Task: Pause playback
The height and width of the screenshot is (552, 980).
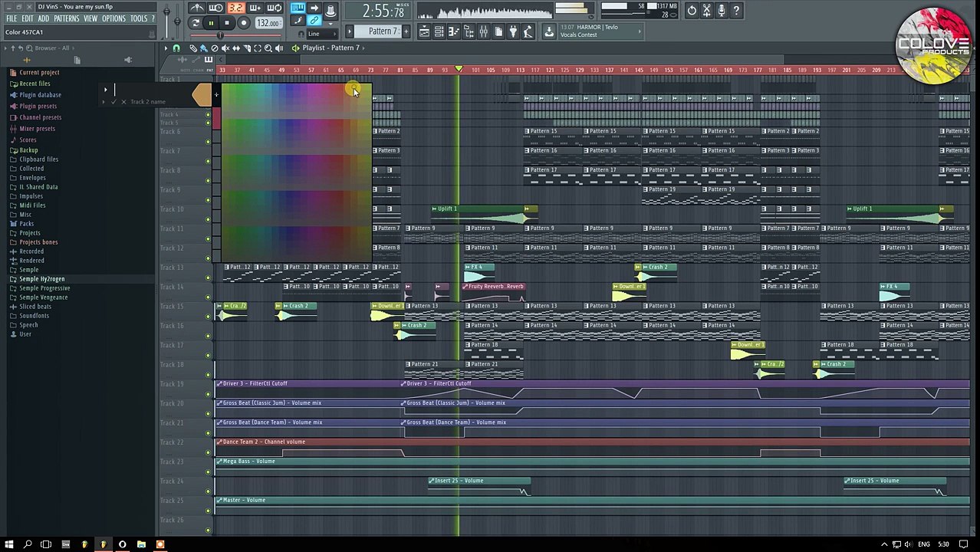Action: click(211, 23)
